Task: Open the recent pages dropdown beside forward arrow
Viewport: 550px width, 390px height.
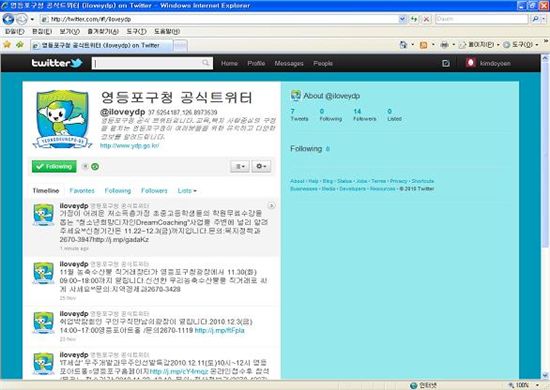Action: pos(32,19)
